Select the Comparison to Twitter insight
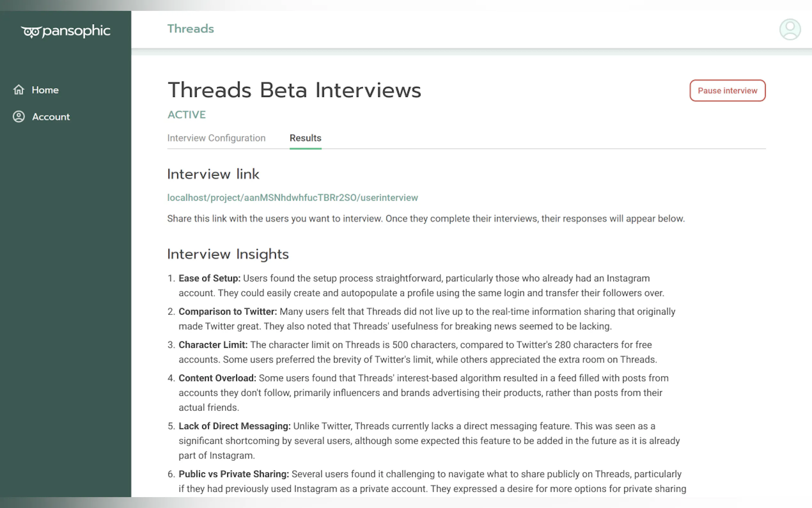Viewport: 812px width, 508px height. (228, 312)
